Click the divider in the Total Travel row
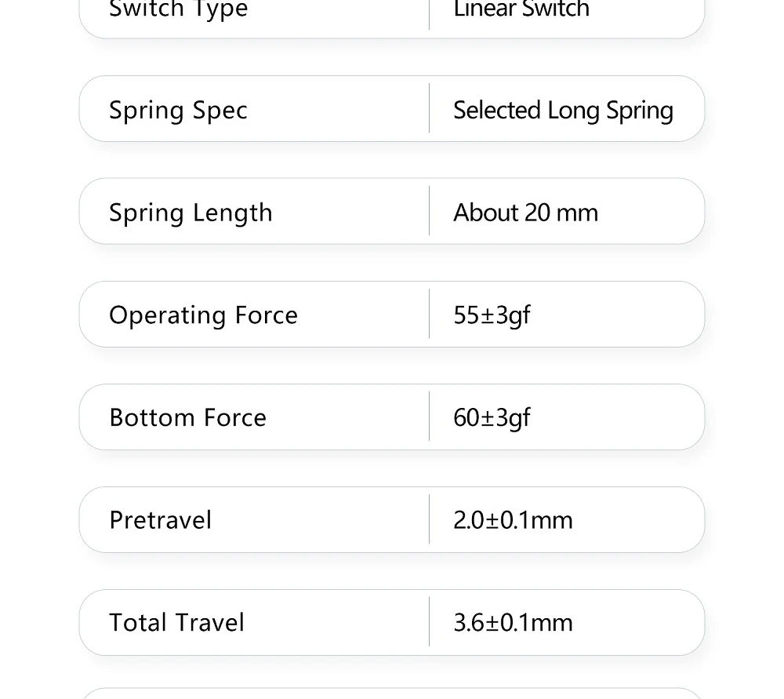 (430, 622)
